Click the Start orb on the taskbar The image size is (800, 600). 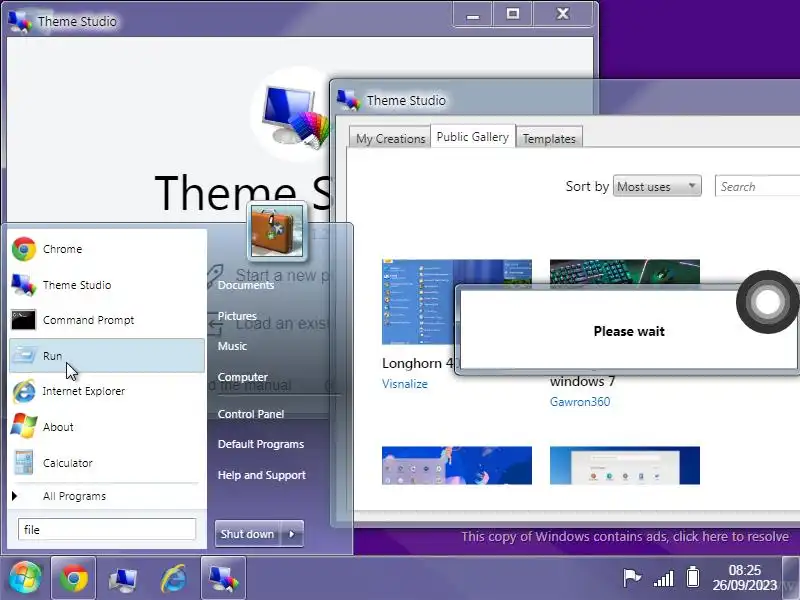click(x=24, y=579)
